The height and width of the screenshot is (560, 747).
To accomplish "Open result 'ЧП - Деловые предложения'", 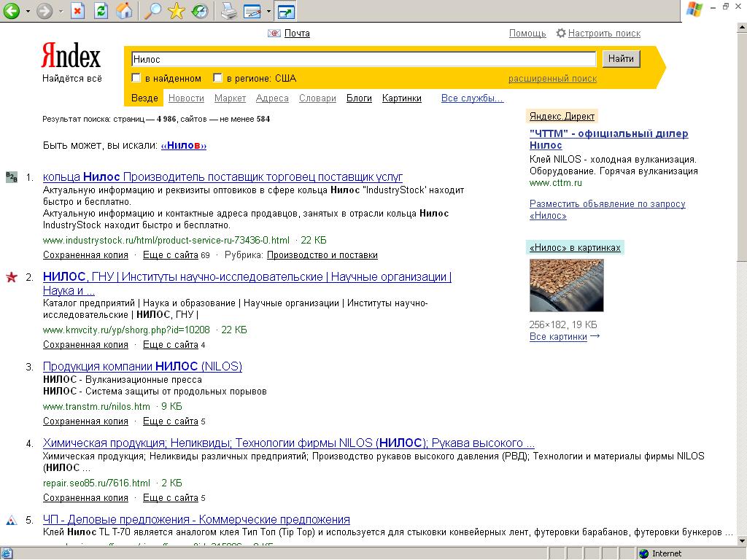I will click(196, 519).
